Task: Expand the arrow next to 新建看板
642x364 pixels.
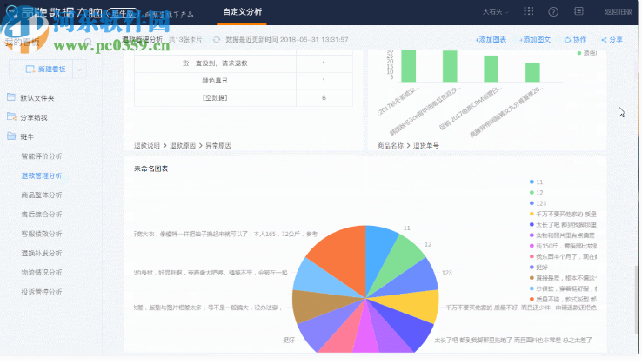Action: 80,69
